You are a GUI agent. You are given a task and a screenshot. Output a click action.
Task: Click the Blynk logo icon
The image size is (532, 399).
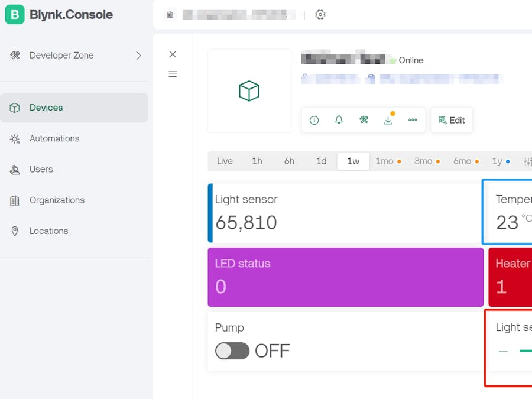(x=15, y=15)
